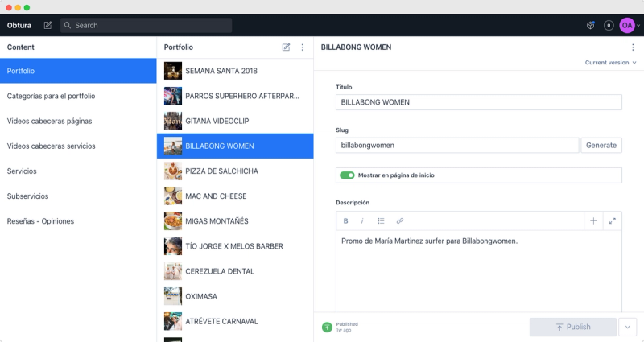Open Portfolio list three-dot menu
Image resolution: width=644 pixels, height=342 pixels.
point(303,47)
